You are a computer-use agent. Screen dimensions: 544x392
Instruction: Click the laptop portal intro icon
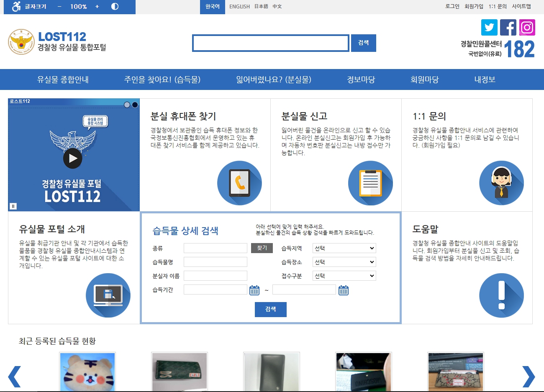click(x=108, y=295)
